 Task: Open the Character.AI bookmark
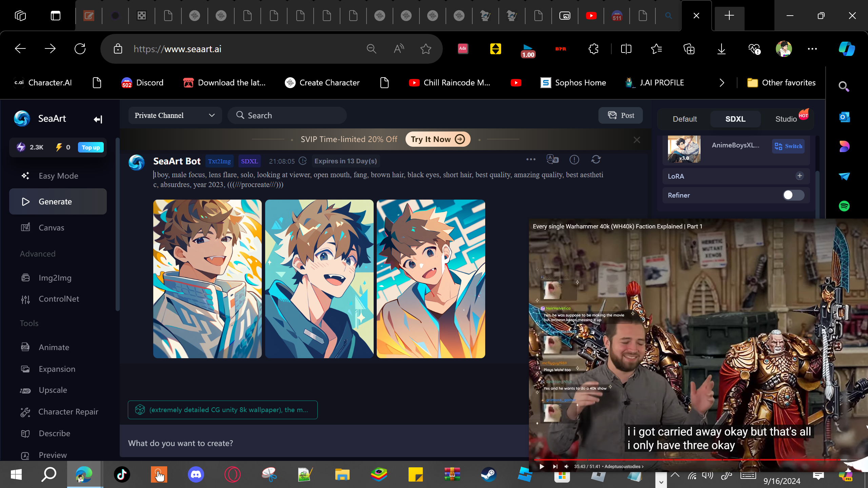coord(43,83)
